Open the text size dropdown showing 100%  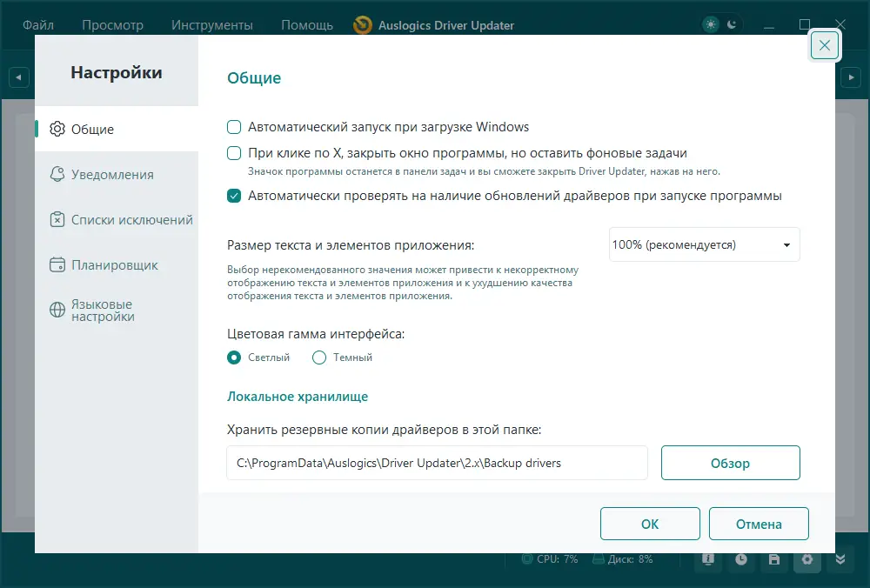pos(703,244)
